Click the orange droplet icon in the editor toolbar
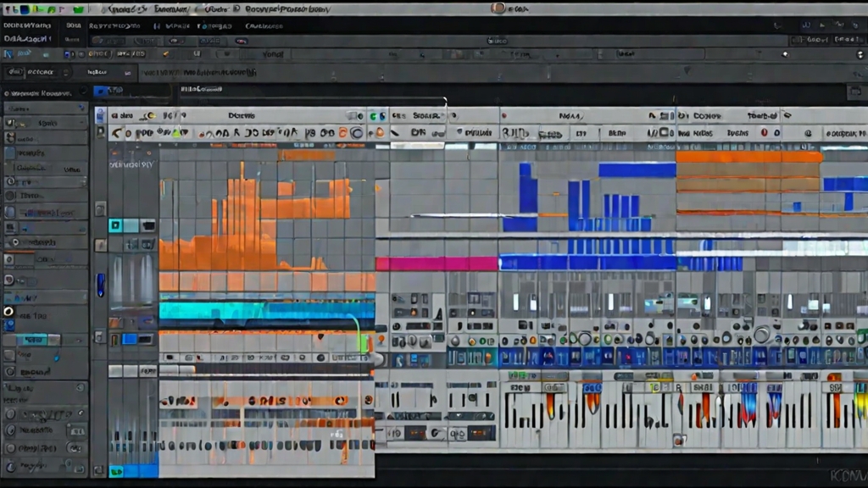 [380, 133]
